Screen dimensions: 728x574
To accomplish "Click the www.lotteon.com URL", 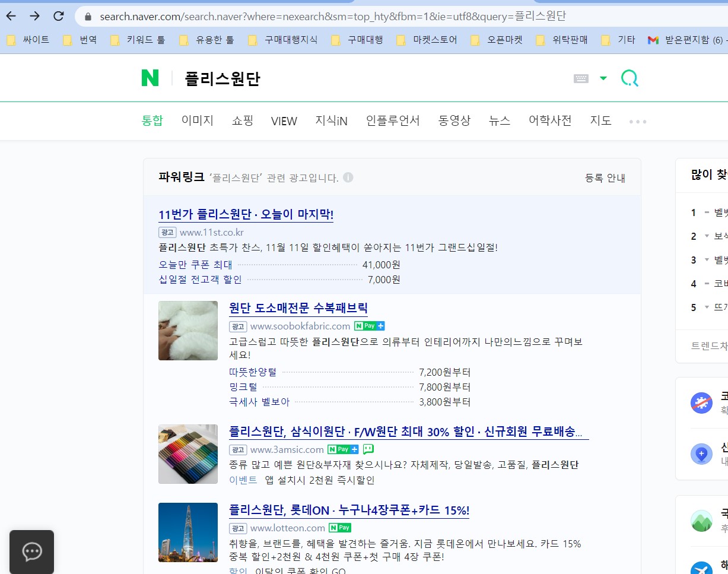I will pos(288,528).
